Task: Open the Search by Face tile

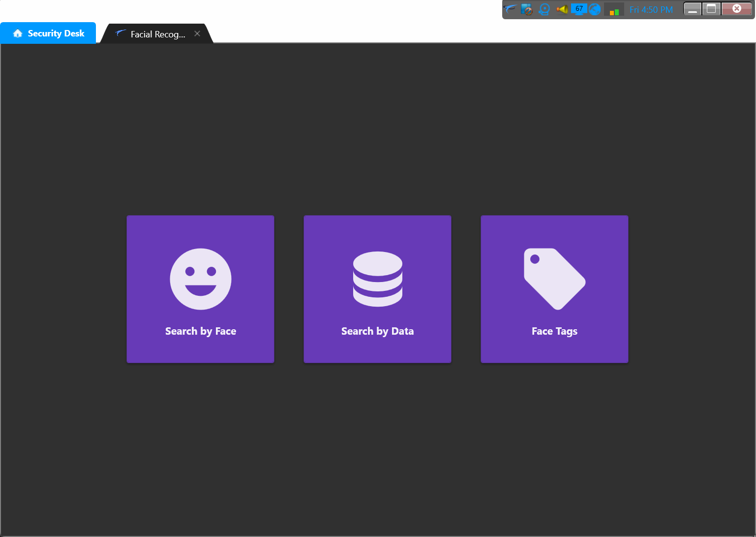Action: tap(200, 289)
